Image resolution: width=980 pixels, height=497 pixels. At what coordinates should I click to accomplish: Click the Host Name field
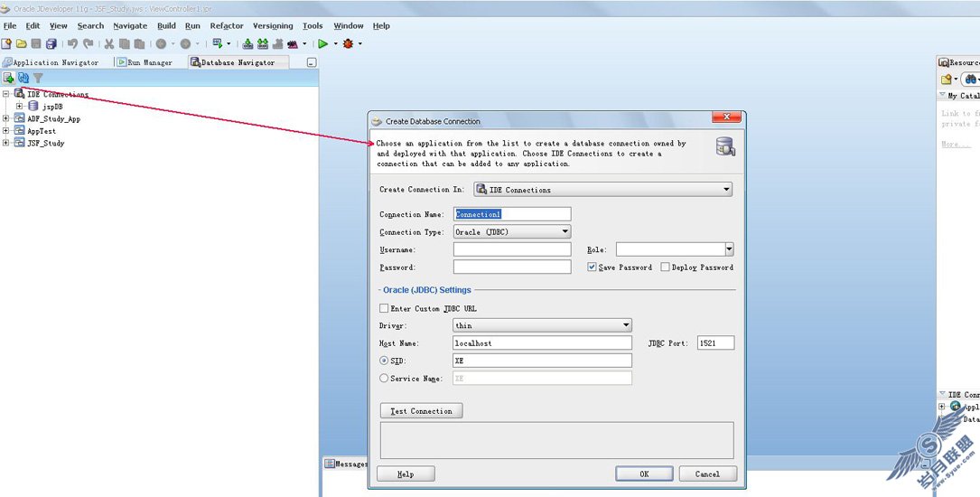[542, 342]
